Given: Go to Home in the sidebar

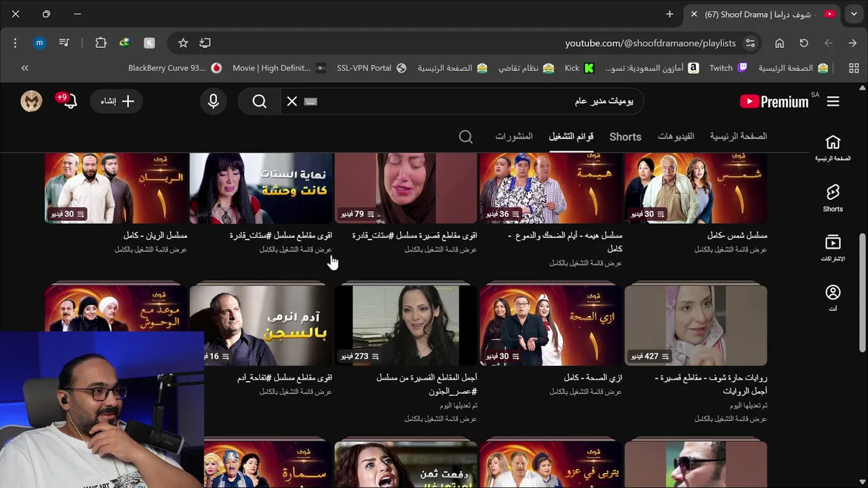Looking at the screenshot, I should [x=833, y=148].
